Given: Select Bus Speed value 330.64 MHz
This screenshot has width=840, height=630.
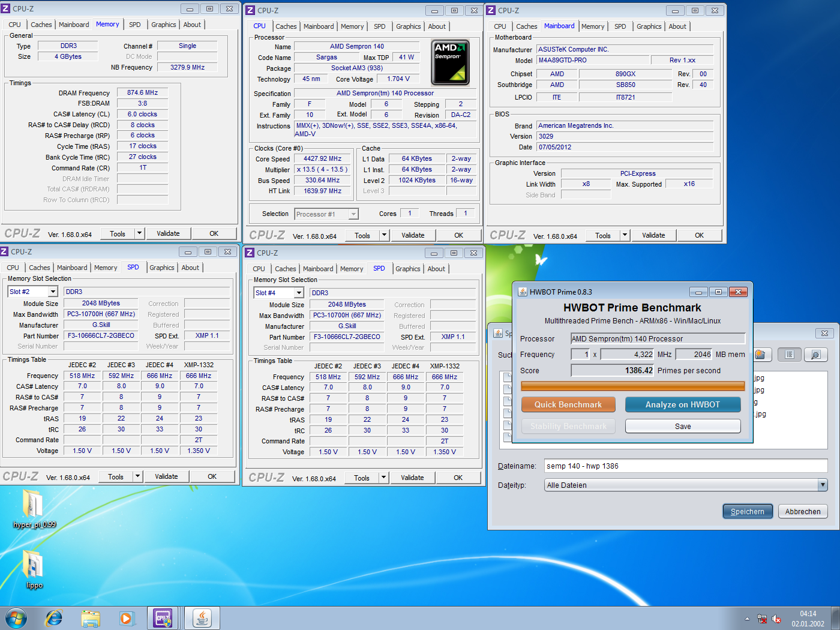Looking at the screenshot, I should pos(322,180).
